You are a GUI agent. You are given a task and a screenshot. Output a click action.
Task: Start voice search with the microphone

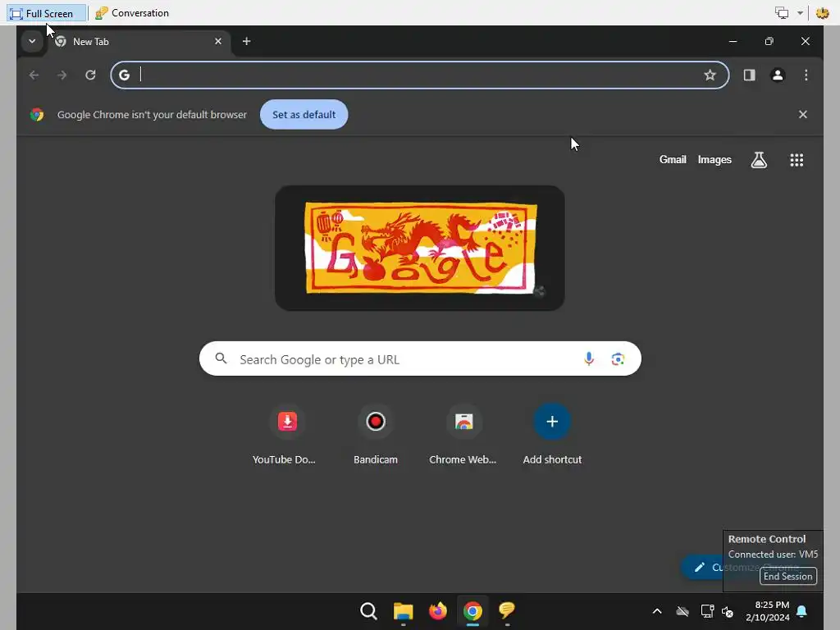(589, 359)
